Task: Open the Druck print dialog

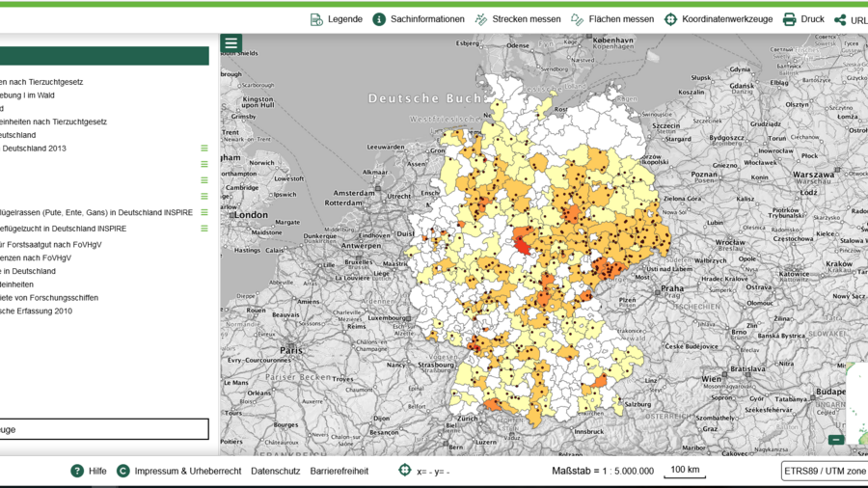Action: [803, 19]
